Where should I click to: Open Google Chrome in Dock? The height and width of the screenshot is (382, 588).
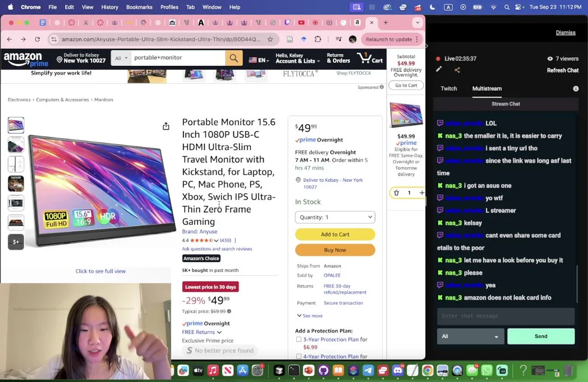point(427,371)
